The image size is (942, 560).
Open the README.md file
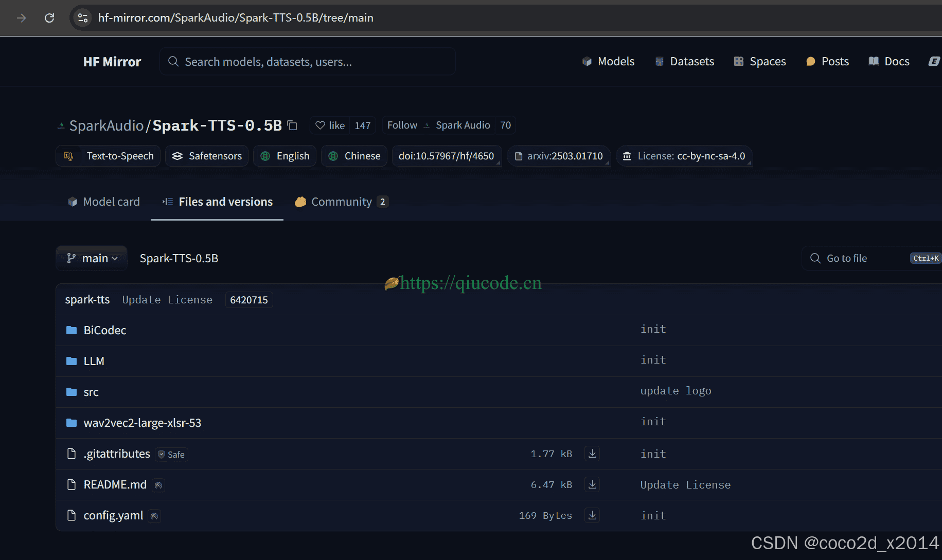pyautogui.click(x=115, y=484)
